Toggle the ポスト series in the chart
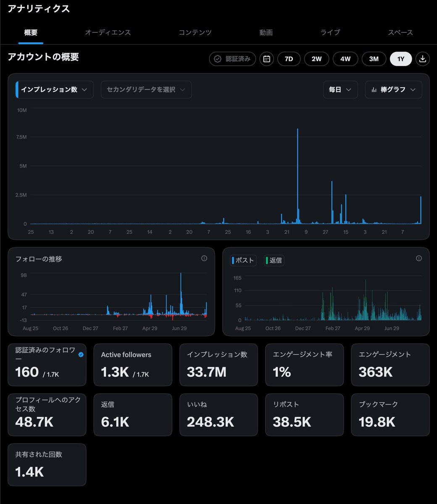The width and height of the screenshot is (437, 504). tap(243, 260)
